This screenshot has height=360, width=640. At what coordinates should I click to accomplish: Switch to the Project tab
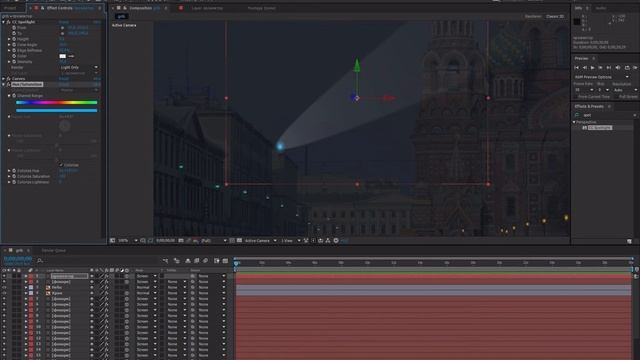point(10,8)
